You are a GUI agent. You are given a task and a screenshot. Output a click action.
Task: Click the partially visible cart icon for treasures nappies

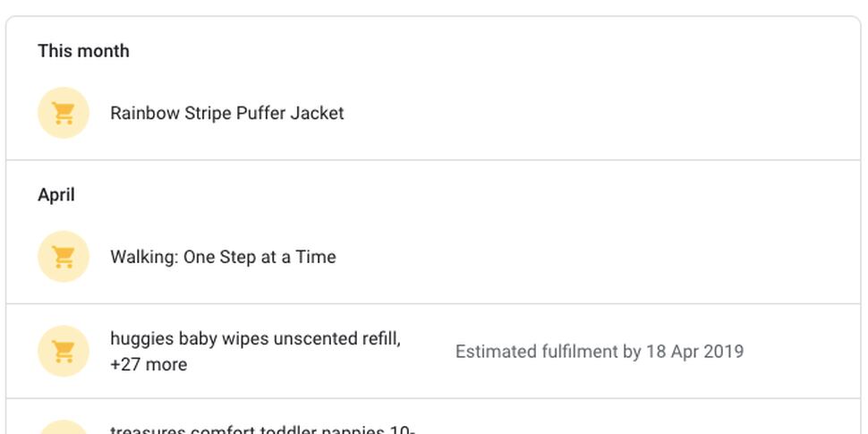64,428
